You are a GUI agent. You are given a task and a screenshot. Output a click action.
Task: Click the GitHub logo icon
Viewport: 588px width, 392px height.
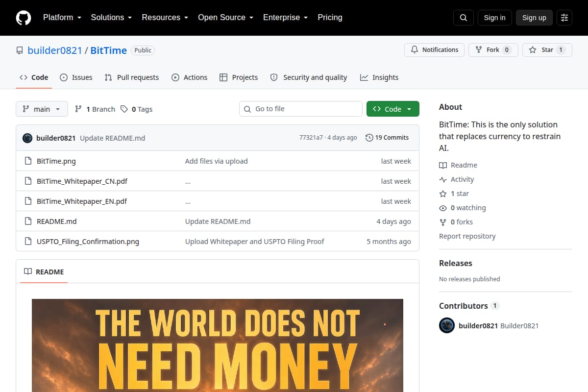coord(24,18)
